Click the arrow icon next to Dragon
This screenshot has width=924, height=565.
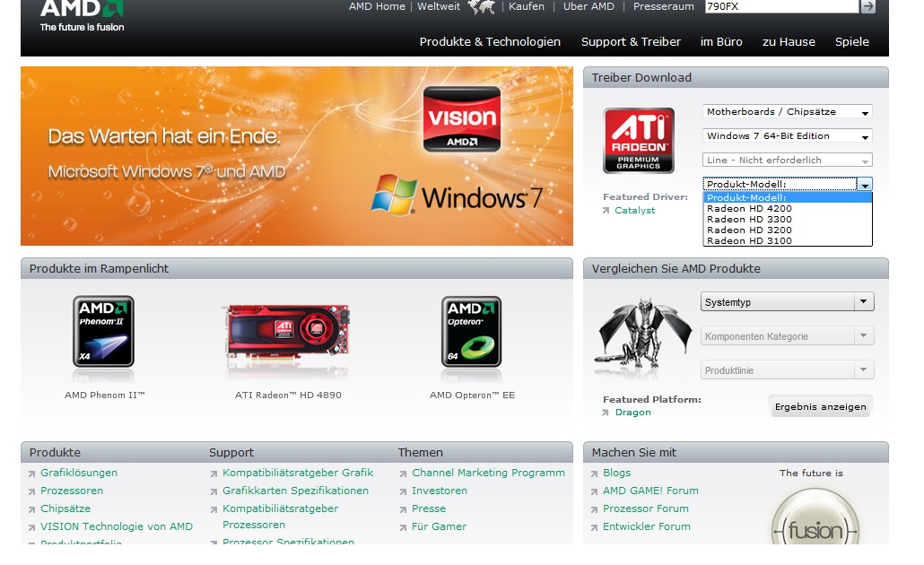pyautogui.click(x=606, y=413)
